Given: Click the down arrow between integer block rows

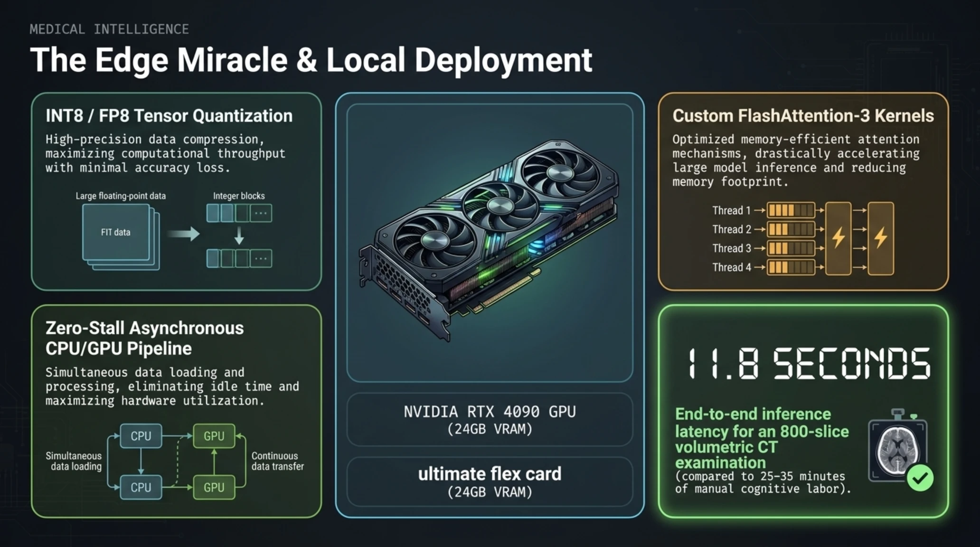Looking at the screenshot, I should [239, 235].
